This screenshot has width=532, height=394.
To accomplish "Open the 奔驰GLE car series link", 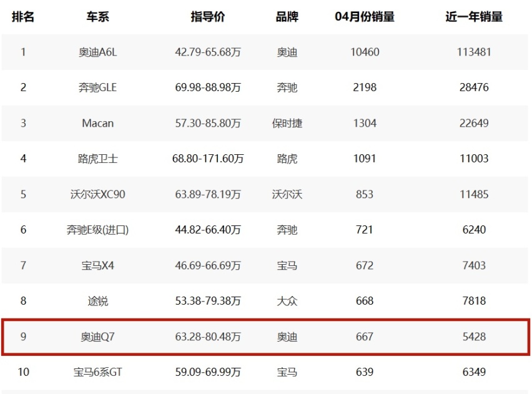I will [97, 87].
